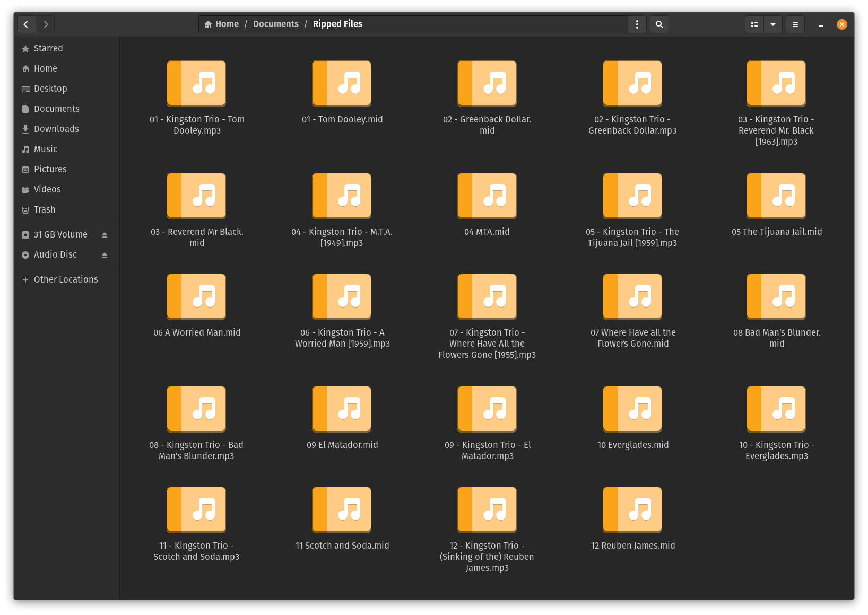Close the Ripped Files window
This screenshot has height=615, width=868.
tap(842, 24)
